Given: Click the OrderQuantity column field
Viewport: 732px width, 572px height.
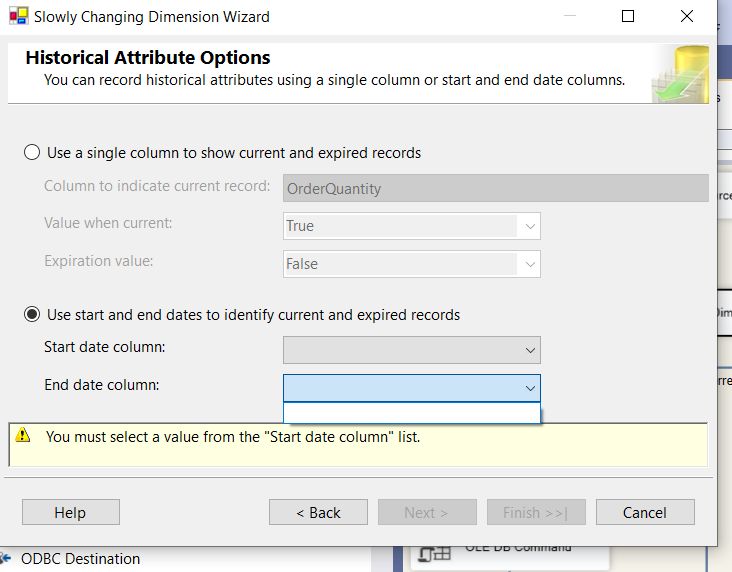Looking at the screenshot, I should (495, 188).
